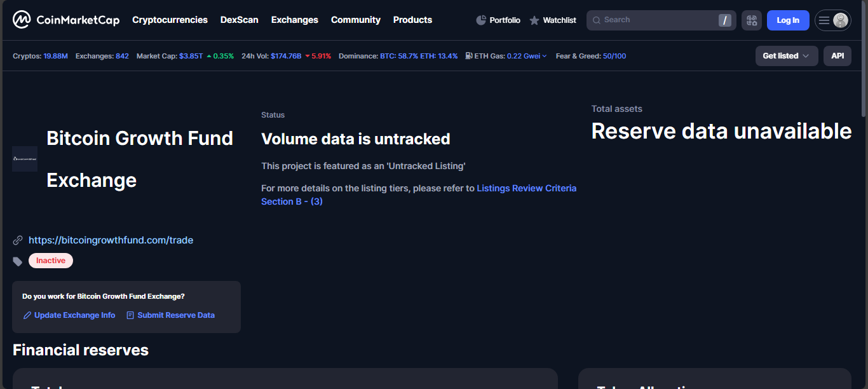Open the DexScan menu item
The width and height of the screenshot is (868, 389).
[239, 20]
